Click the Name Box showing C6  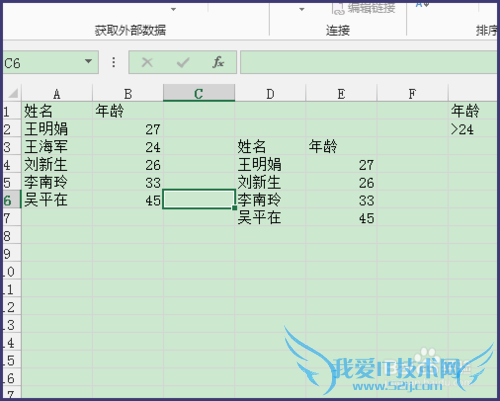coord(50,62)
